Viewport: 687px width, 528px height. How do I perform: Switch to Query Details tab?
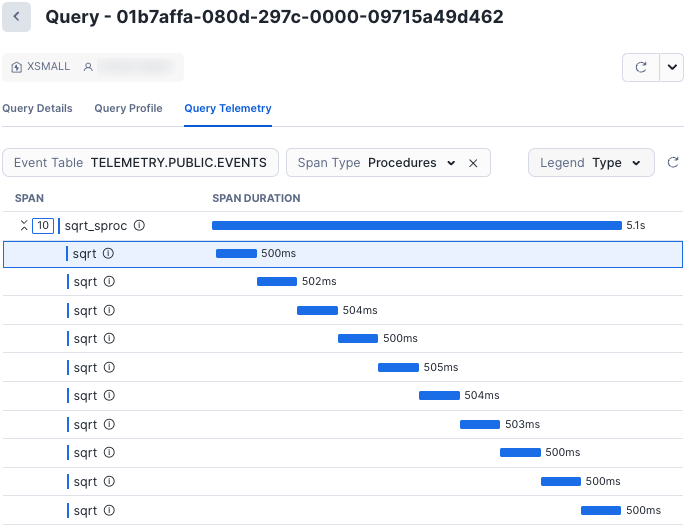click(37, 108)
